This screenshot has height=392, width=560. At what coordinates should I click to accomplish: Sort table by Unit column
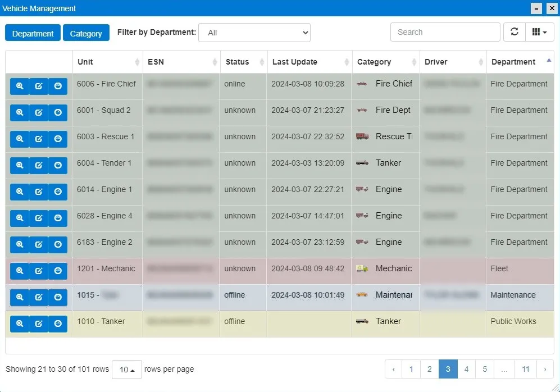[x=107, y=62]
